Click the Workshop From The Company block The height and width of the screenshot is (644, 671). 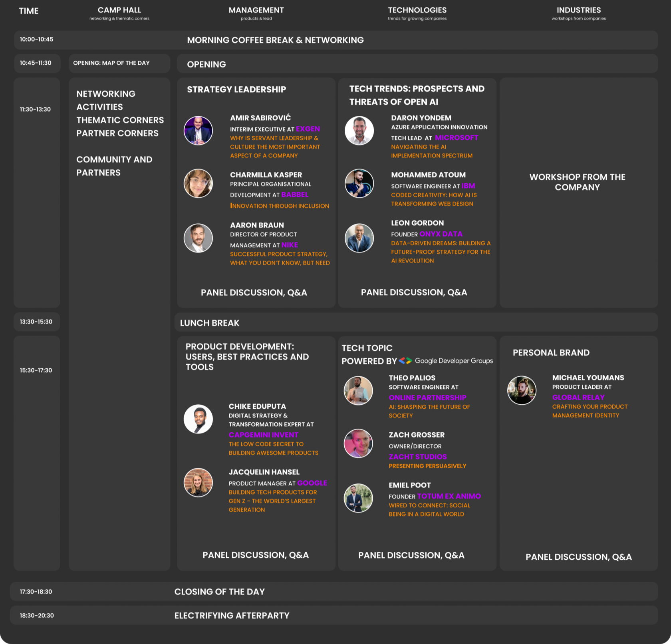(x=577, y=182)
